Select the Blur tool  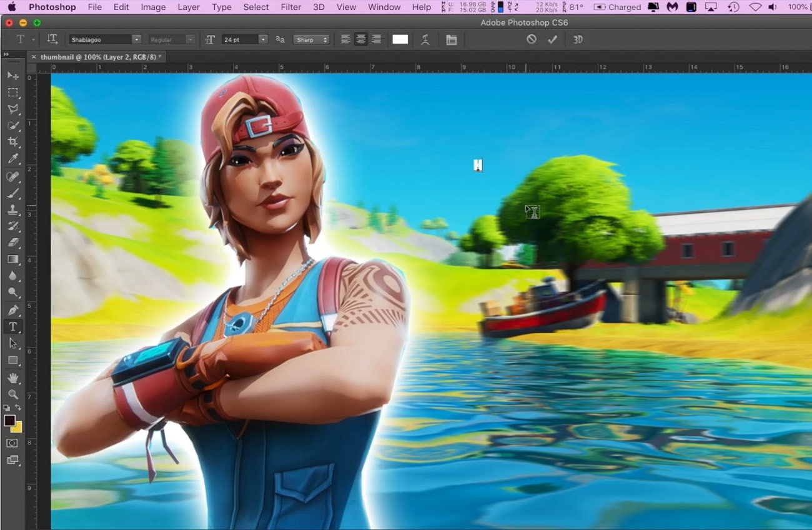tap(12, 276)
